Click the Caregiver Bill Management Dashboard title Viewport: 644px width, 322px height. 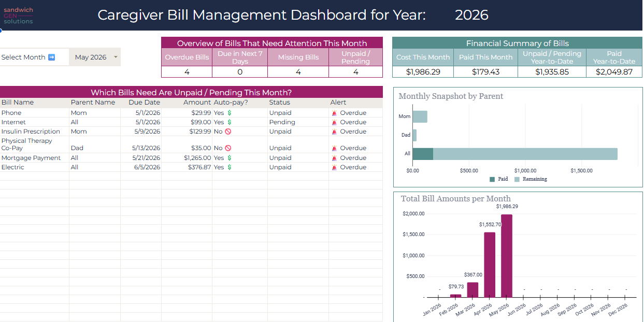262,15
